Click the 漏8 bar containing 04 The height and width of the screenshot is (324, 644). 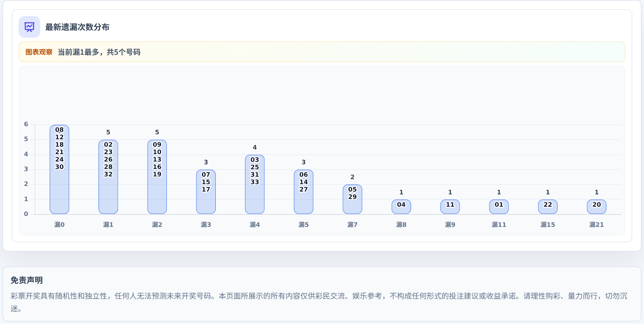click(401, 207)
